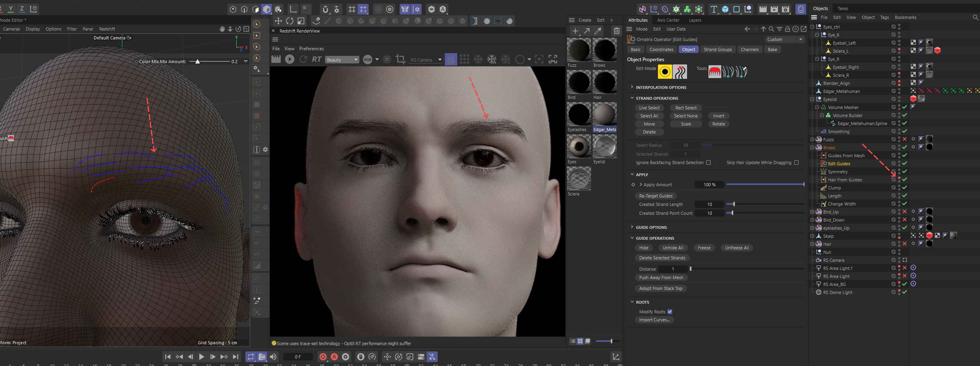Click the Push Away From Mesh button

click(661, 278)
